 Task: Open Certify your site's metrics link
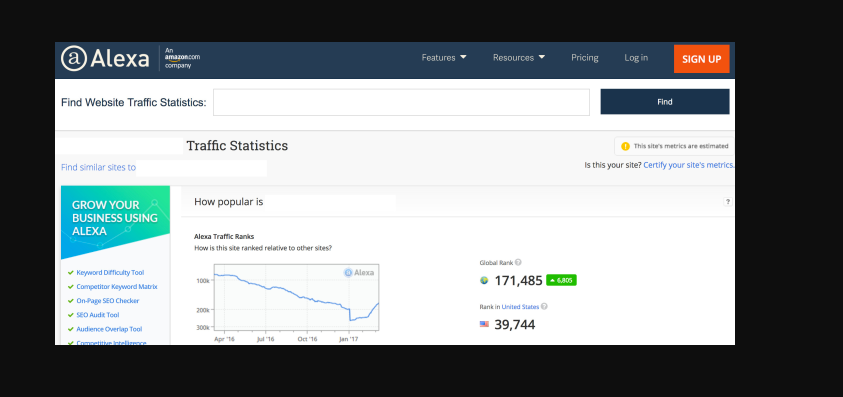[689, 165]
